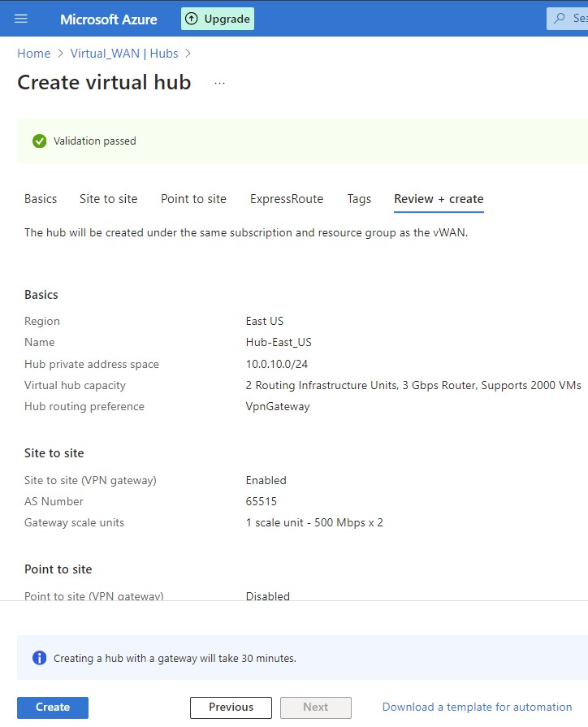Switch to the Basics tab
588x727 pixels.
(41, 199)
